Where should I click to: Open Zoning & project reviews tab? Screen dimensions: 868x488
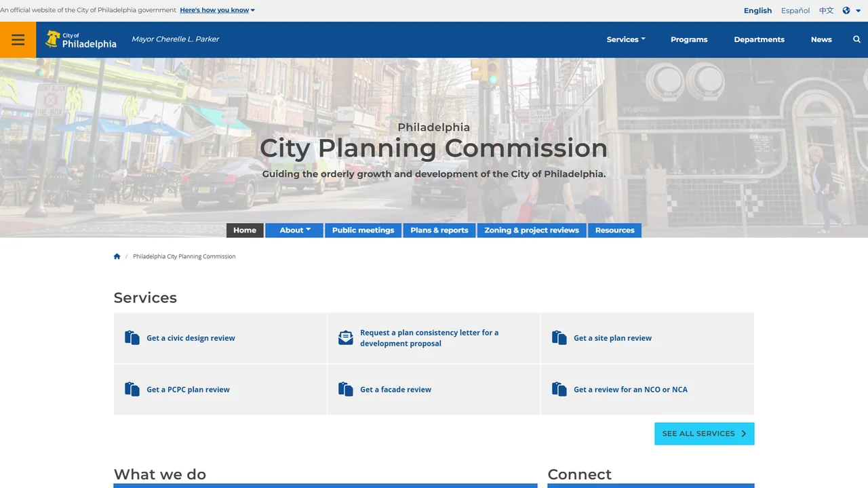[x=532, y=230]
